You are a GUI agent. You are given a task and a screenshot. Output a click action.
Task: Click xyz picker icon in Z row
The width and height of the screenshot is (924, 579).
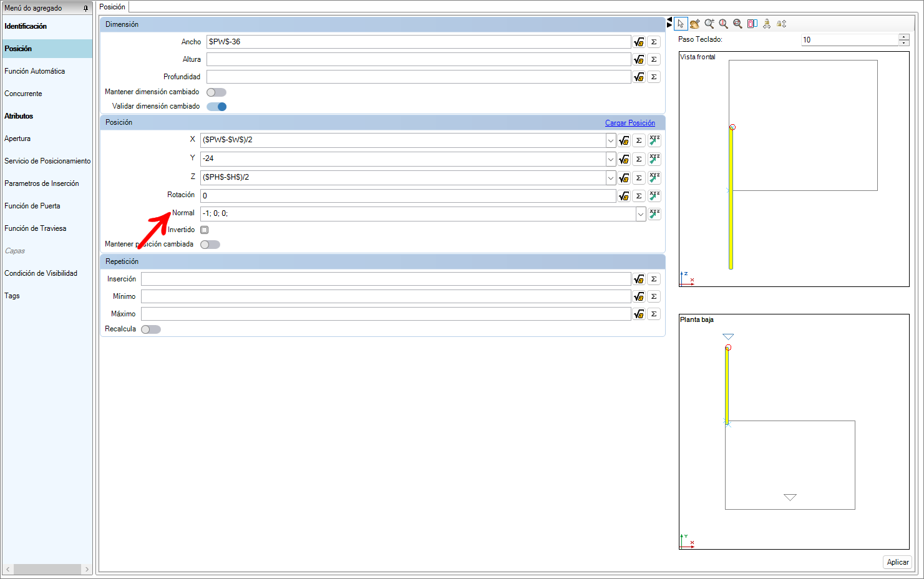click(654, 178)
